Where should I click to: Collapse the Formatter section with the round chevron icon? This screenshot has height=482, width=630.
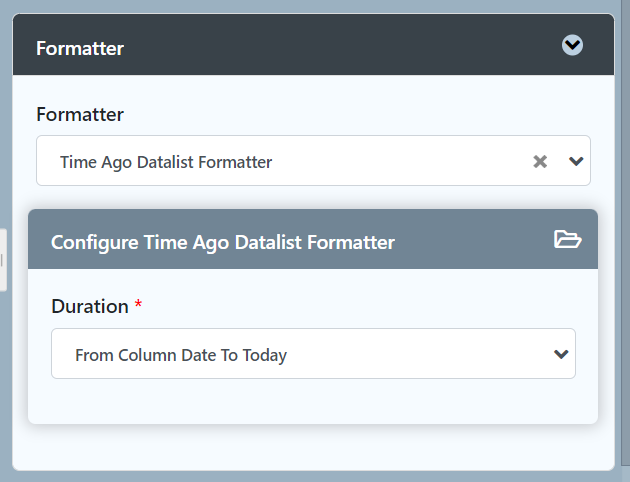(572, 45)
